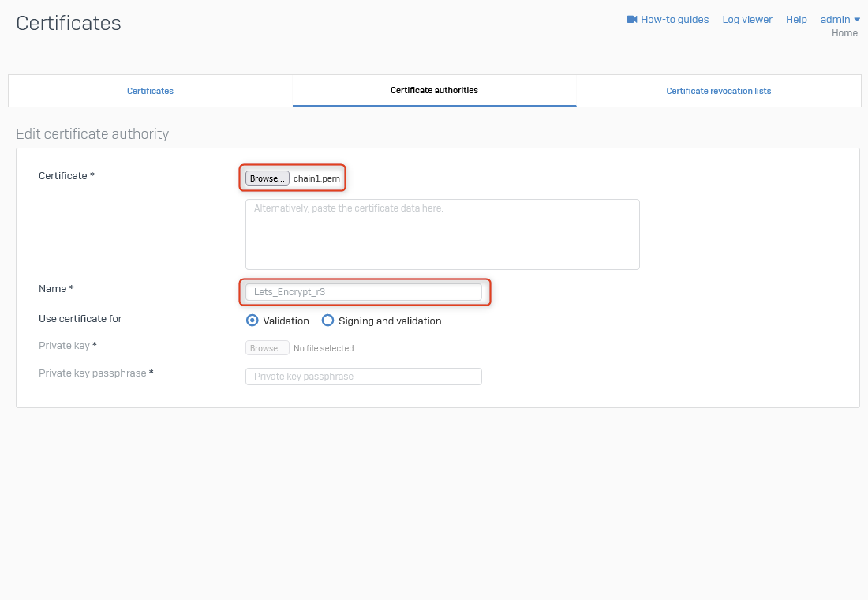Focus the paste certificate data text area
This screenshot has width=868, height=600.
(x=442, y=234)
